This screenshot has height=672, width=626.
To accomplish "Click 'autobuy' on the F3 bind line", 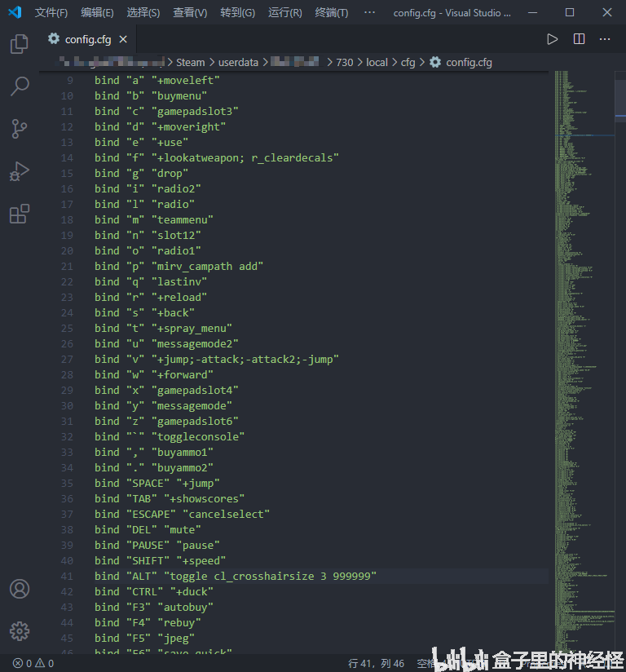I will coord(186,608).
